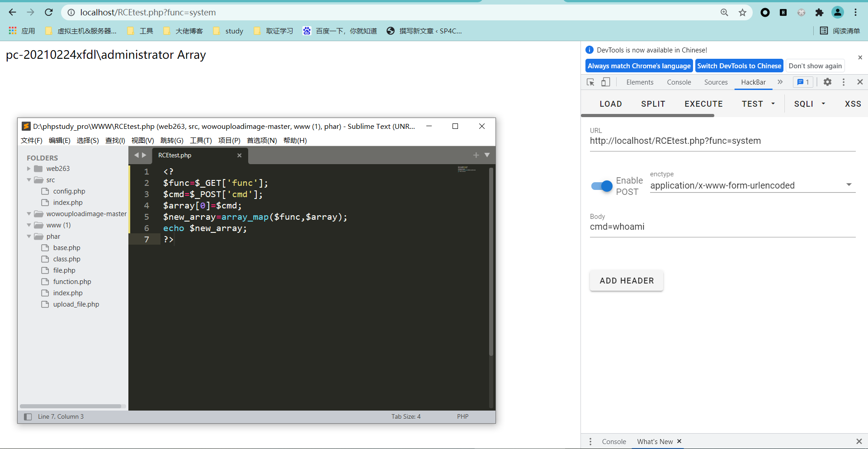Dismiss the DevTools language notification
The height and width of the screenshot is (449, 868).
click(x=860, y=57)
